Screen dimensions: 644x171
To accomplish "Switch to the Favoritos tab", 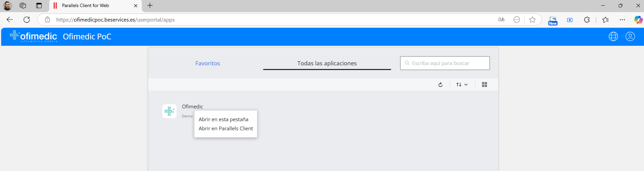I will click(207, 63).
